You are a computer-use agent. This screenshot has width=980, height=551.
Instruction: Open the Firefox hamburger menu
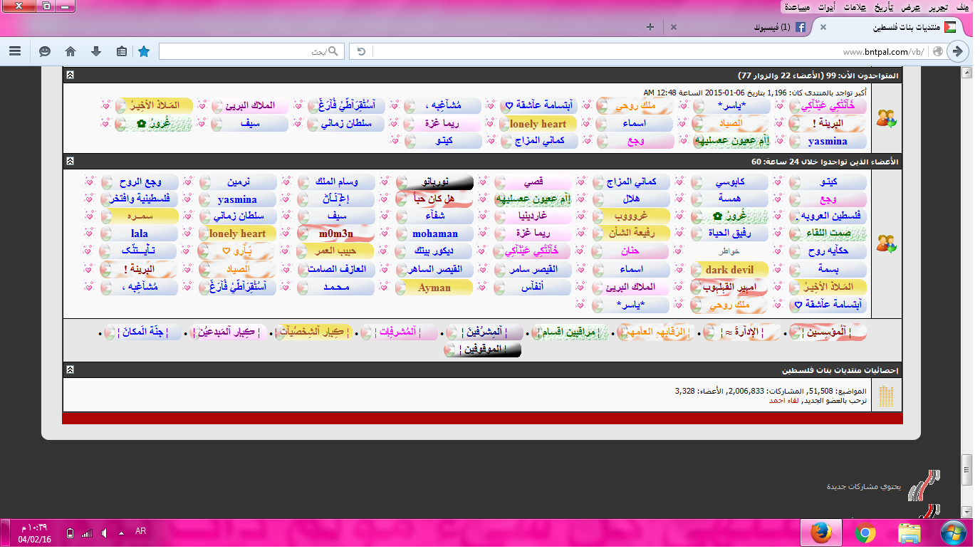(15, 51)
